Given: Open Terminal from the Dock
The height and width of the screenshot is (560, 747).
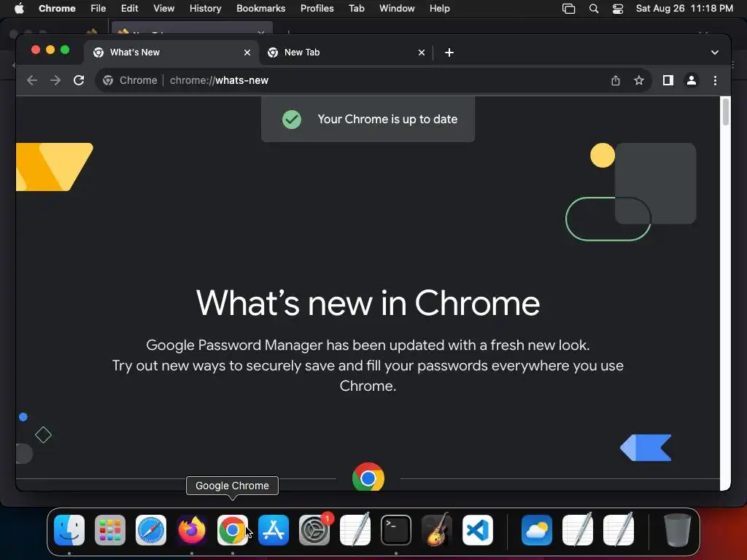Looking at the screenshot, I should pos(396,530).
